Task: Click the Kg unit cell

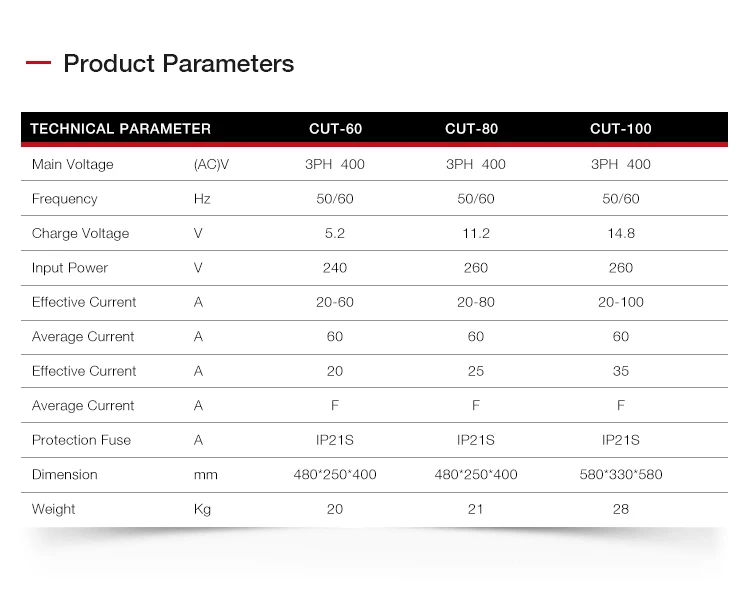Action: 202,509
